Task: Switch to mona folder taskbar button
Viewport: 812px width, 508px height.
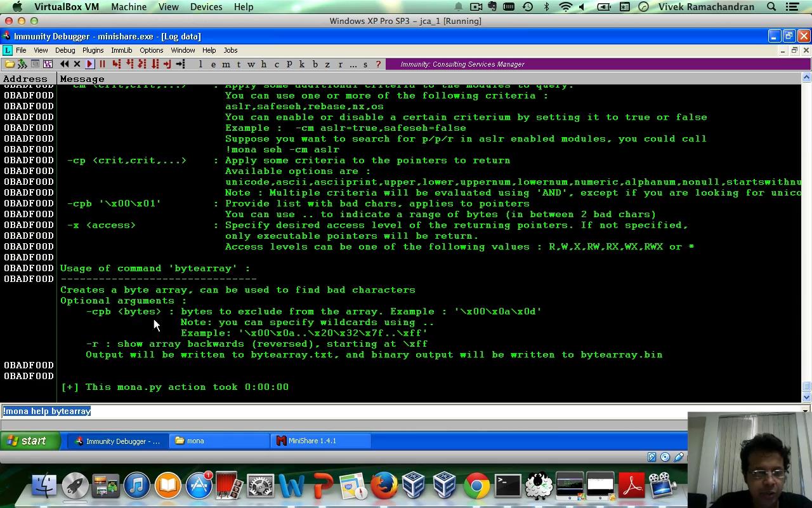Action: click(x=219, y=441)
